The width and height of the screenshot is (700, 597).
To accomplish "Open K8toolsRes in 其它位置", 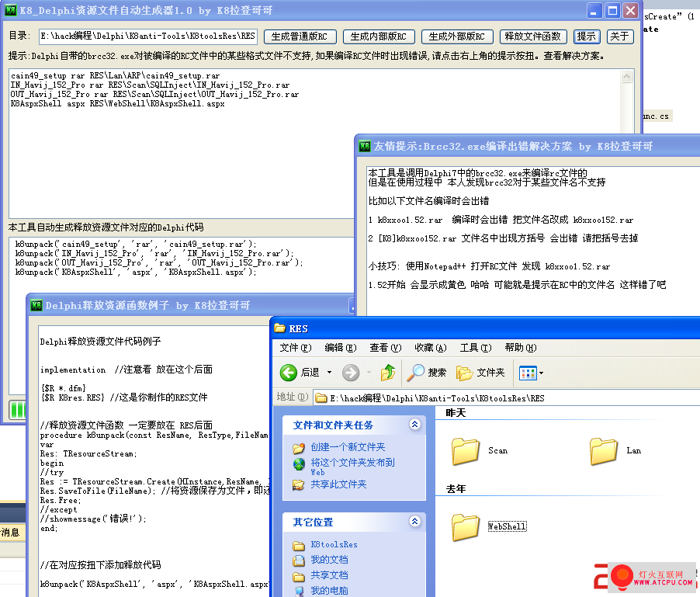I will tap(334, 545).
